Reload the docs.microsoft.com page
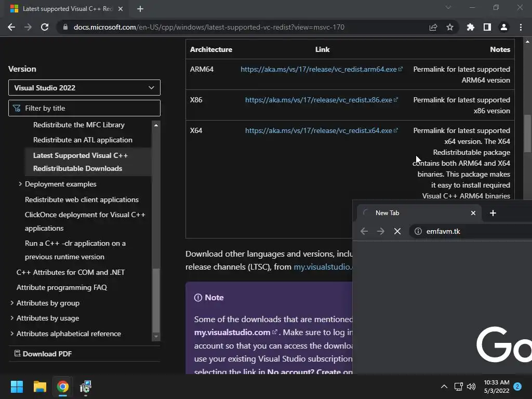 45,27
